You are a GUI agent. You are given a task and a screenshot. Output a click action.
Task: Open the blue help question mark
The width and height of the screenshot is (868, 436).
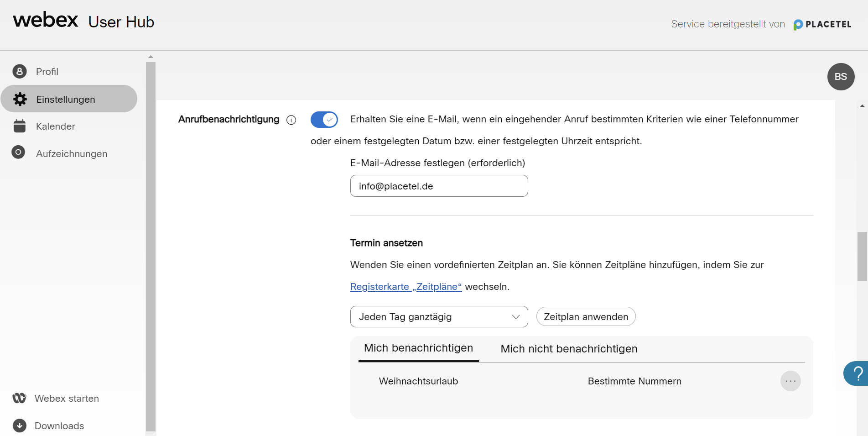click(x=857, y=373)
